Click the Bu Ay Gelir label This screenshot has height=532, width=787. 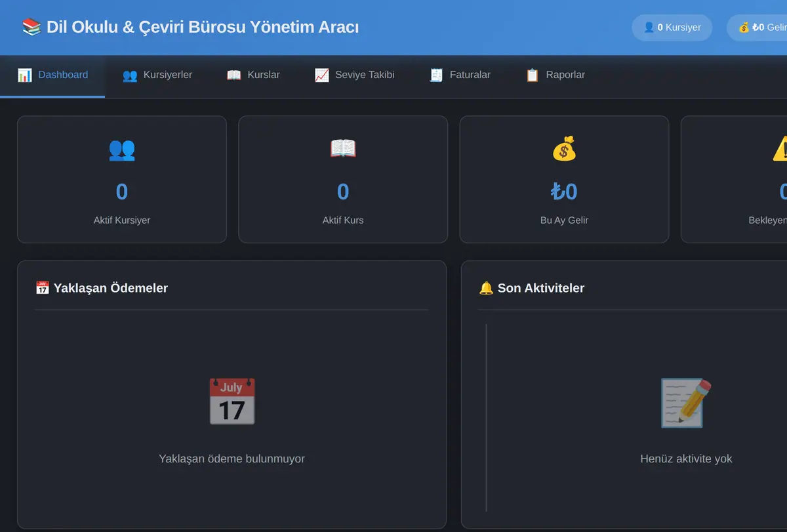tap(564, 220)
